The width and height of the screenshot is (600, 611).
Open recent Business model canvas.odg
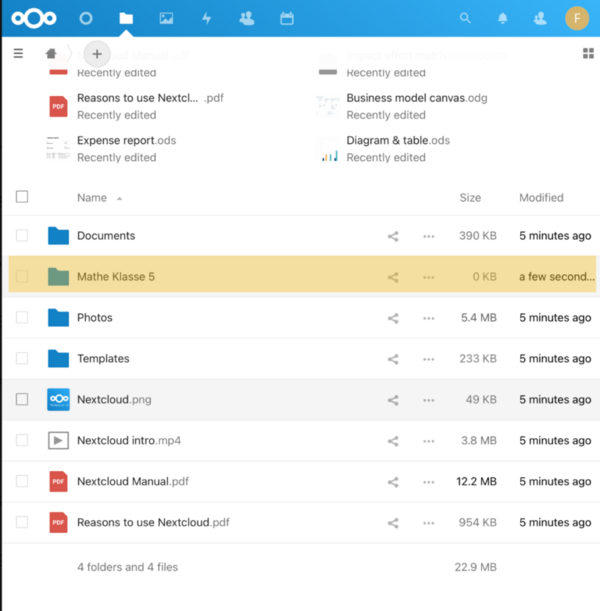417,98
